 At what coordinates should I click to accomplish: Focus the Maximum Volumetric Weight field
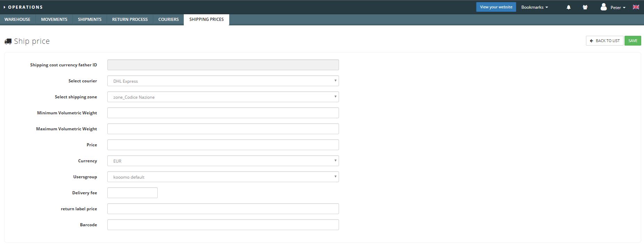click(x=223, y=129)
